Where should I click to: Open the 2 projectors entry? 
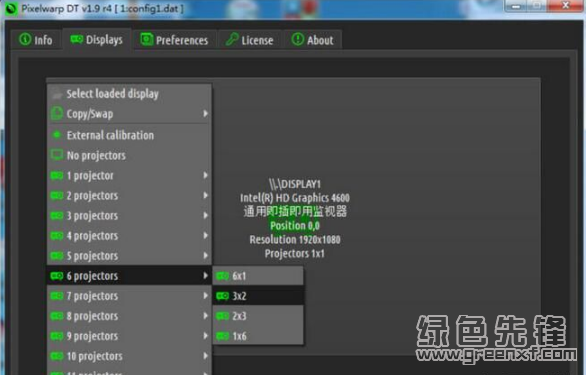pos(129,196)
